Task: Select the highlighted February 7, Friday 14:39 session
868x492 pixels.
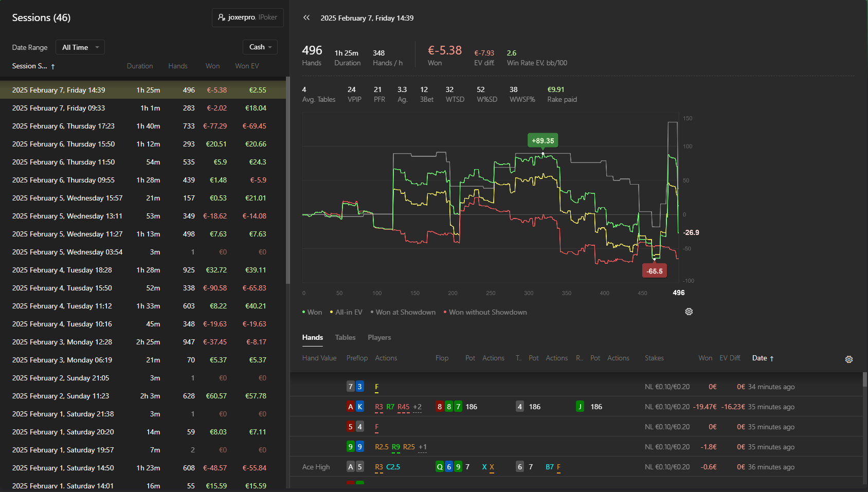Action: tap(142, 90)
